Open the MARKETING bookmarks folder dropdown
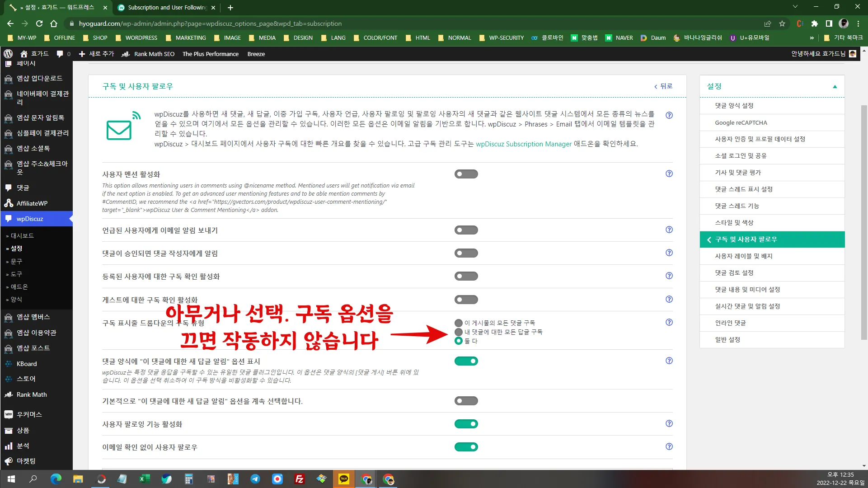 [x=186, y=38]
